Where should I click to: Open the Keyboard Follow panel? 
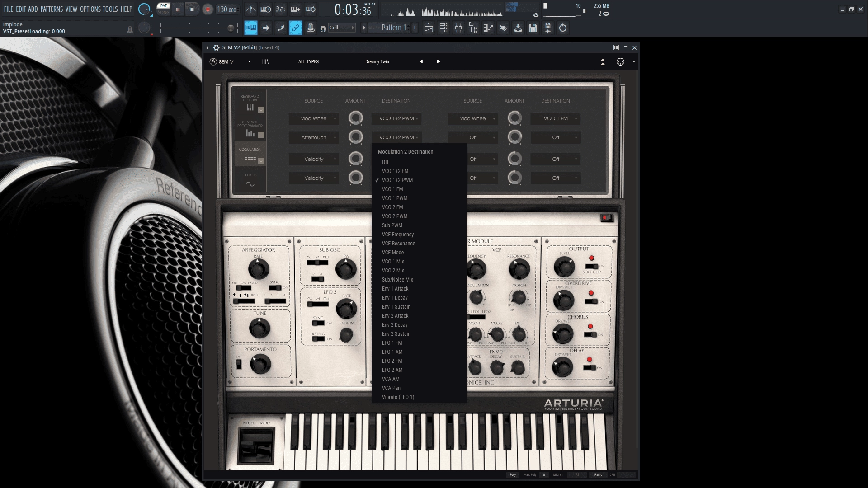tap(250, 103)
